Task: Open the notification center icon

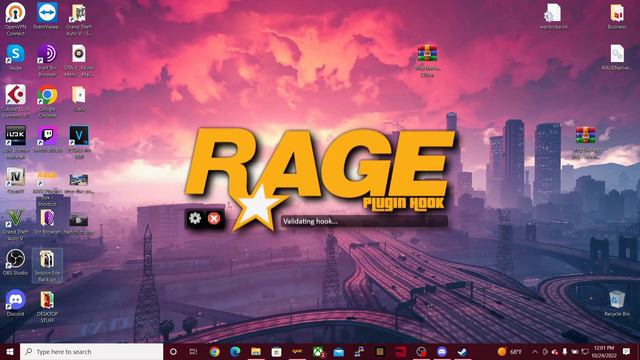Action: [x=626, y=351]
